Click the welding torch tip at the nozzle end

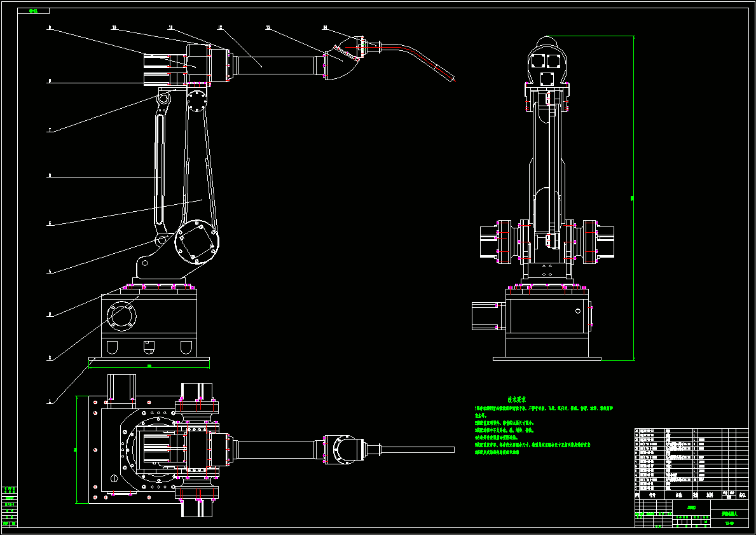(453, 79)
